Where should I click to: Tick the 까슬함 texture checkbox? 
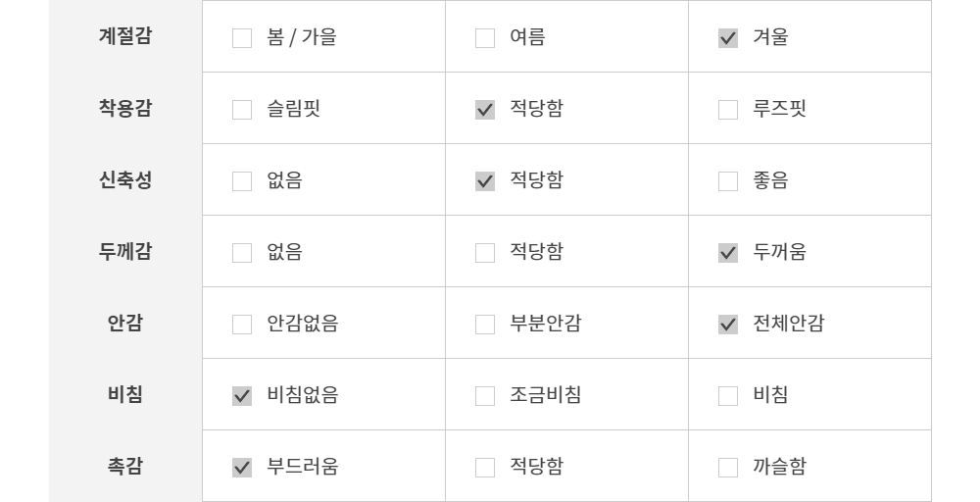click(728, 468)
